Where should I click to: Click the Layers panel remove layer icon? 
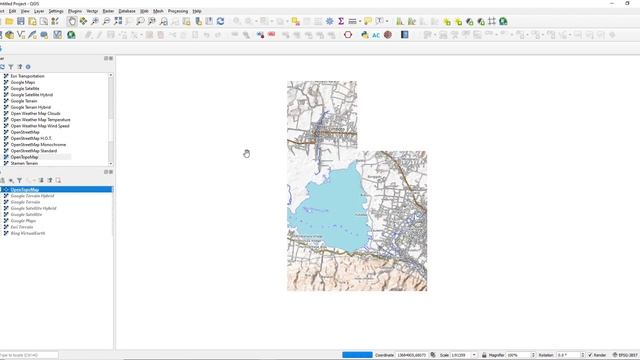[58, 180]
